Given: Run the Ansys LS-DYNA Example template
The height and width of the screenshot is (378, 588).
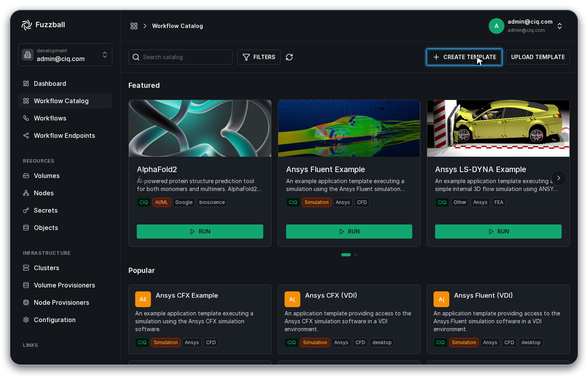Looking at the screenshot, I should (x=498, y=232).
